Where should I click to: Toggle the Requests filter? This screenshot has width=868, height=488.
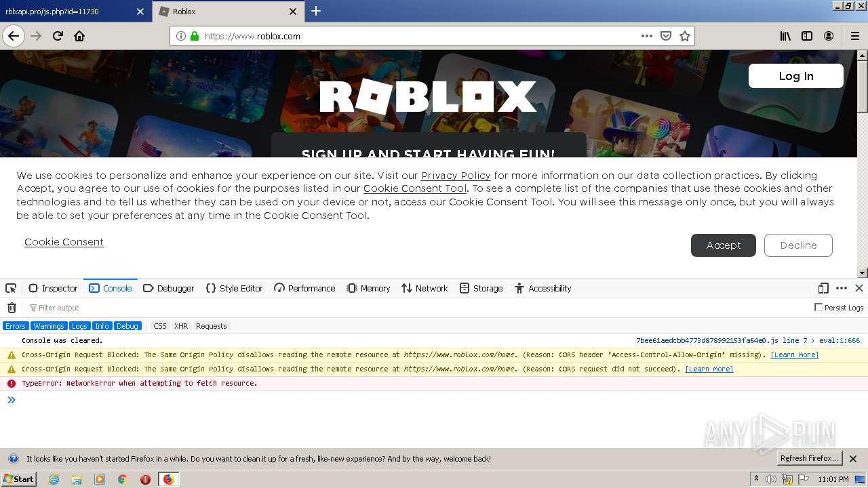tap(212, 326)
